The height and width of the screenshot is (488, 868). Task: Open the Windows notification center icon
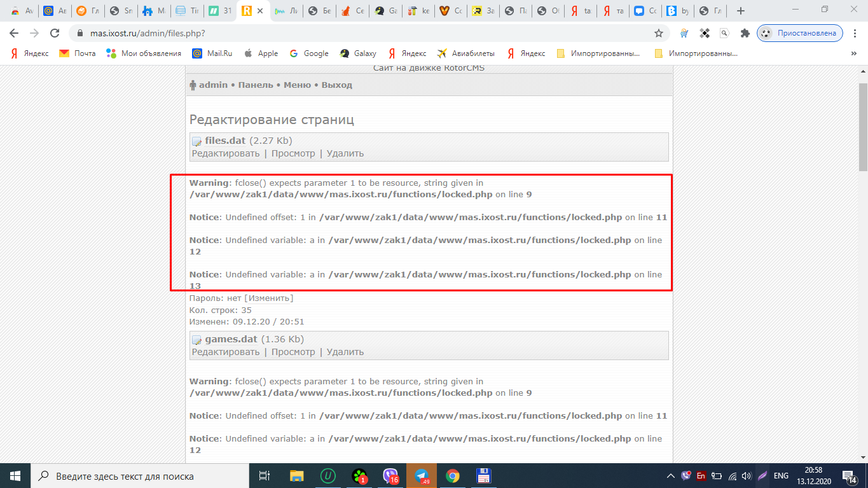[x=848, y=476]
